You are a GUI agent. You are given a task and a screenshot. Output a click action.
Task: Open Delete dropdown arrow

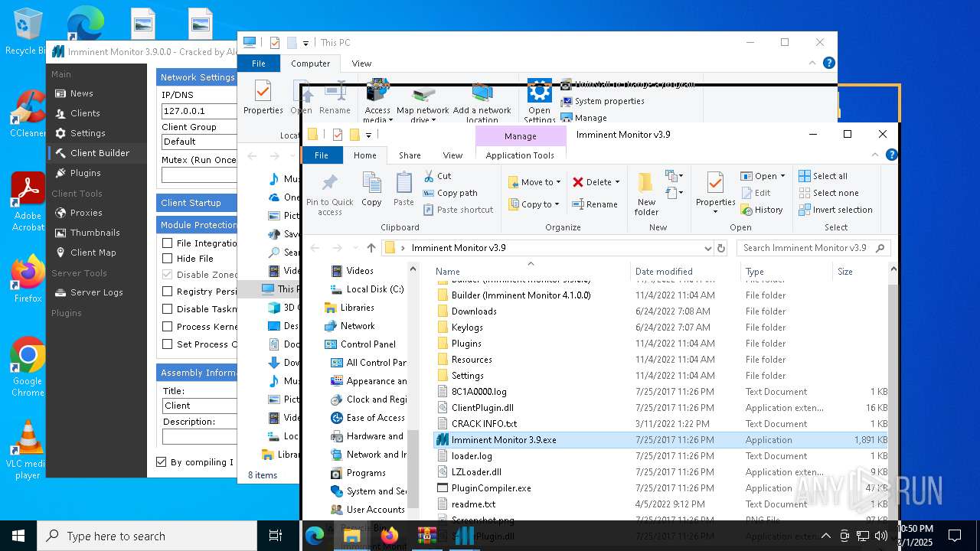(x=617, y=182)
